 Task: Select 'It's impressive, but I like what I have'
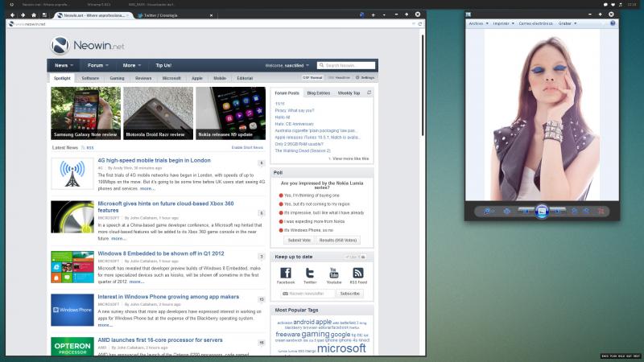[281, 212]
